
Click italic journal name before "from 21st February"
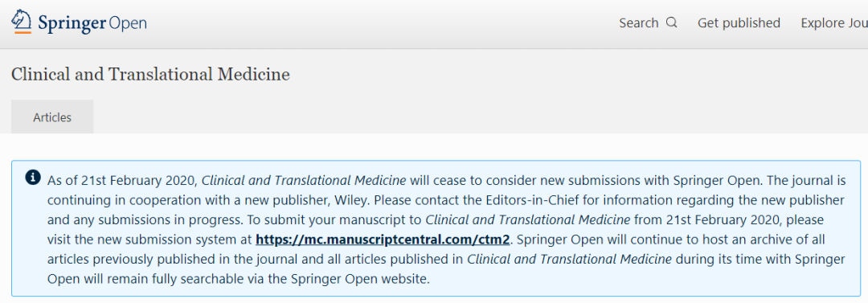click(x=527, y=220)
